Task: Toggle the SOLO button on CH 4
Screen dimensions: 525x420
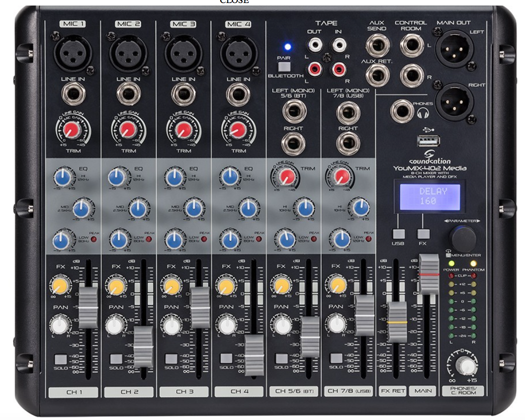Action: [226, 358]
